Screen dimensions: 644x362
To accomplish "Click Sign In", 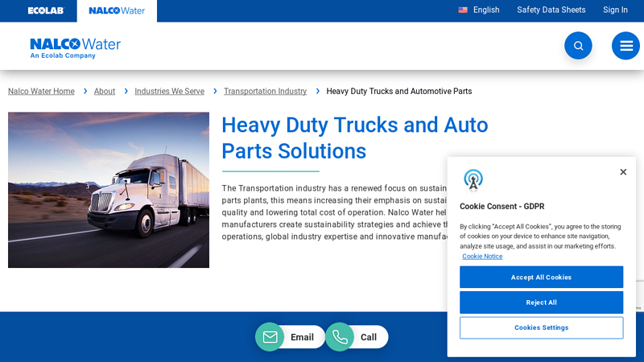I will pos(615,10).
